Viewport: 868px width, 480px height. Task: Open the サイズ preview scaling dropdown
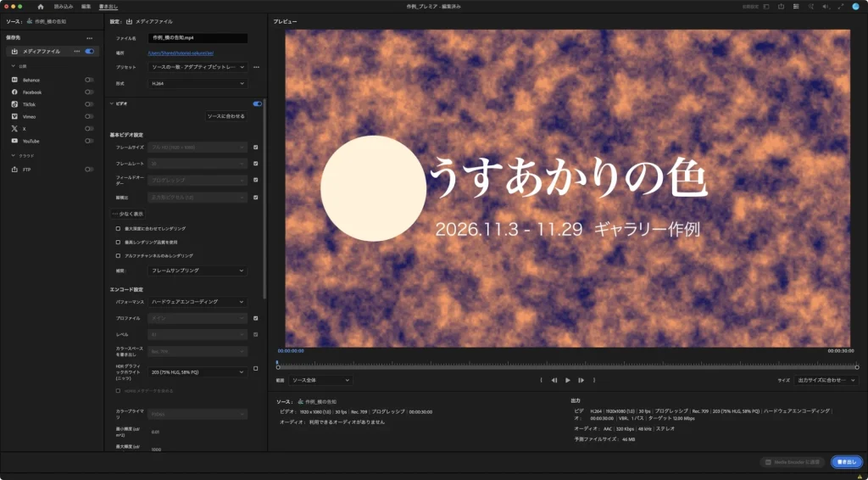coord(826,380)
